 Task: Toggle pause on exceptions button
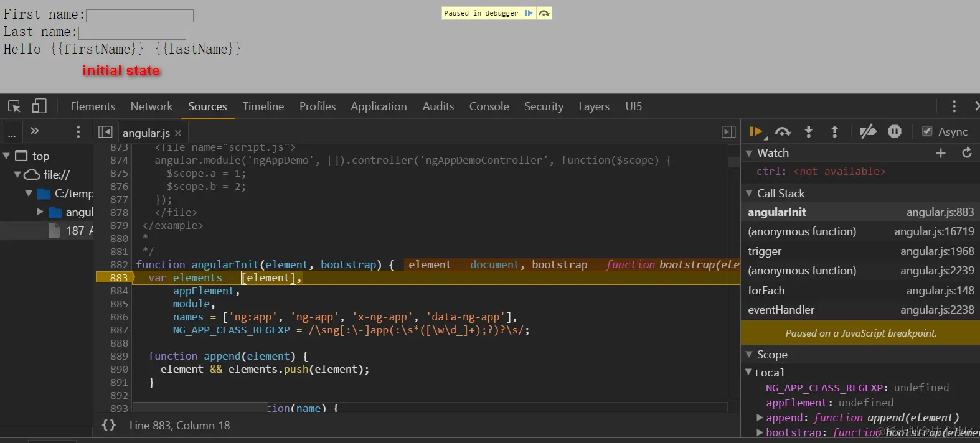click(895, 132)
